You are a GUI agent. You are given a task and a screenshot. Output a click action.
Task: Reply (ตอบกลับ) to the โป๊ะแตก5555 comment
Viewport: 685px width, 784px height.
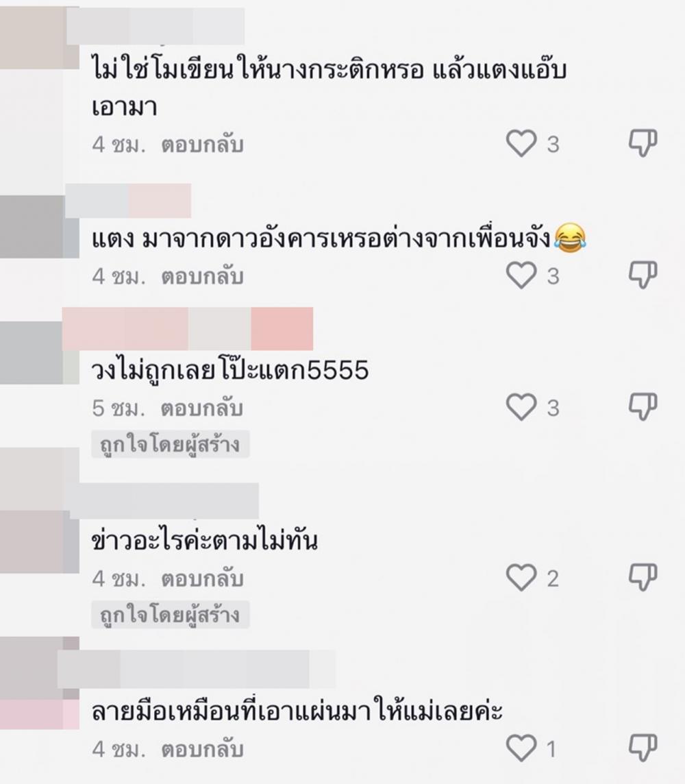(202, 408)
